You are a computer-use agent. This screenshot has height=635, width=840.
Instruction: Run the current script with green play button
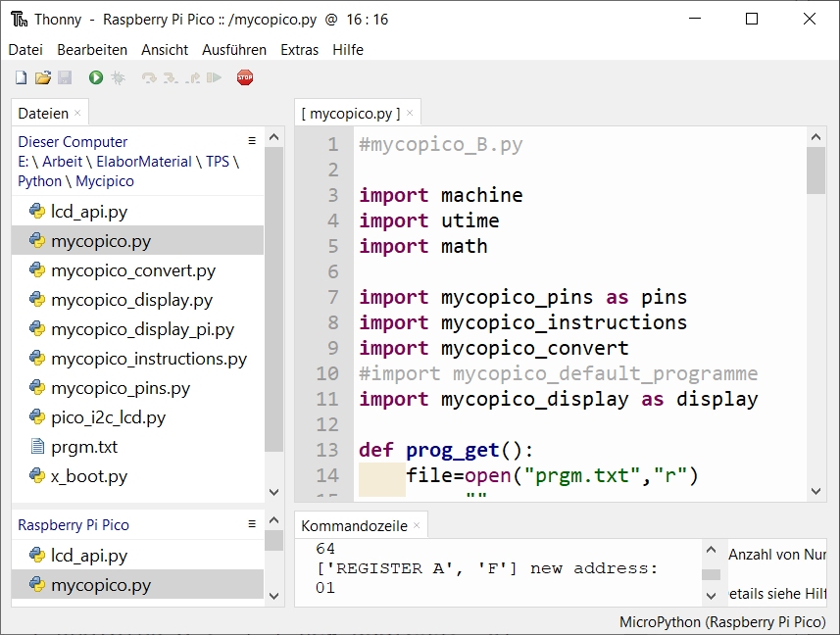96,77
